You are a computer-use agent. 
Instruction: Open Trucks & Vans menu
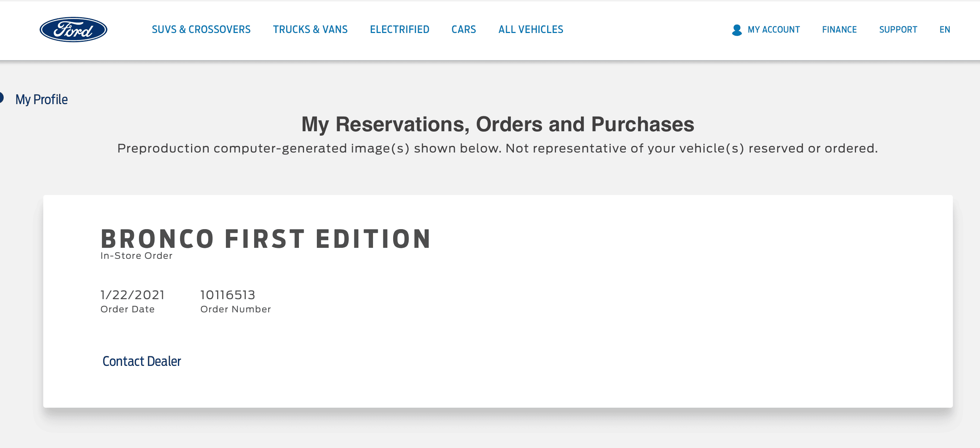[310, 30]
